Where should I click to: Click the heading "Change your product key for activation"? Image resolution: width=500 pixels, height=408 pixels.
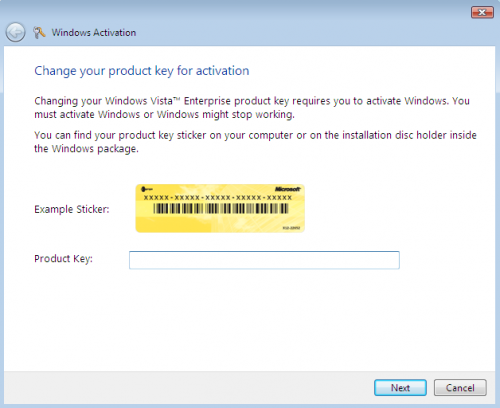[x=142, y=71]
